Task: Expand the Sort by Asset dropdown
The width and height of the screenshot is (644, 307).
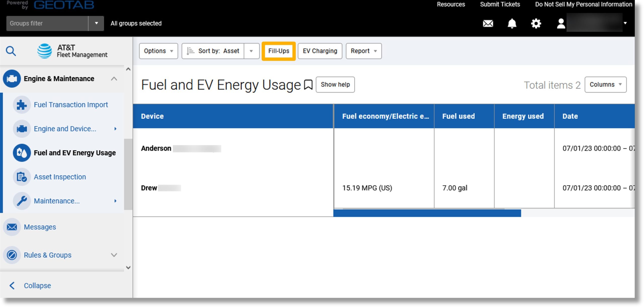Action: click(x=251, y=51)
